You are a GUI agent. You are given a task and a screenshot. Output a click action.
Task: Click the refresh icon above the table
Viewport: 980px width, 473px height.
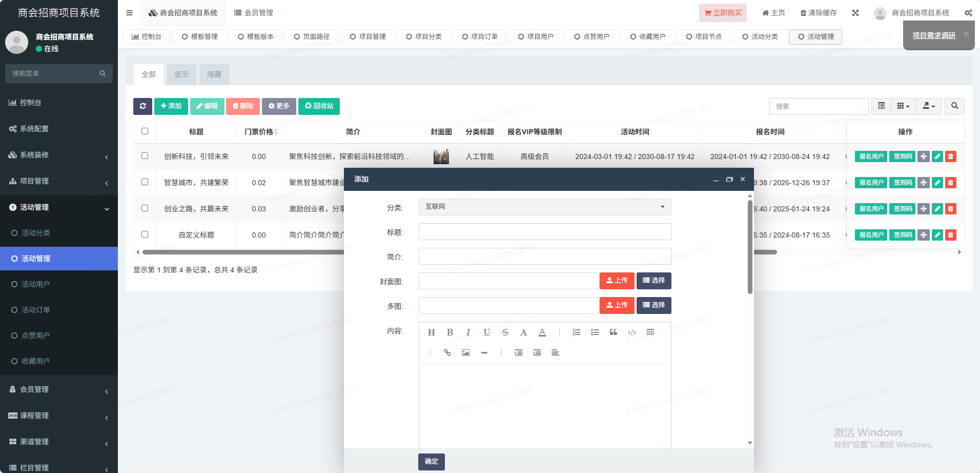pos(142,106)
